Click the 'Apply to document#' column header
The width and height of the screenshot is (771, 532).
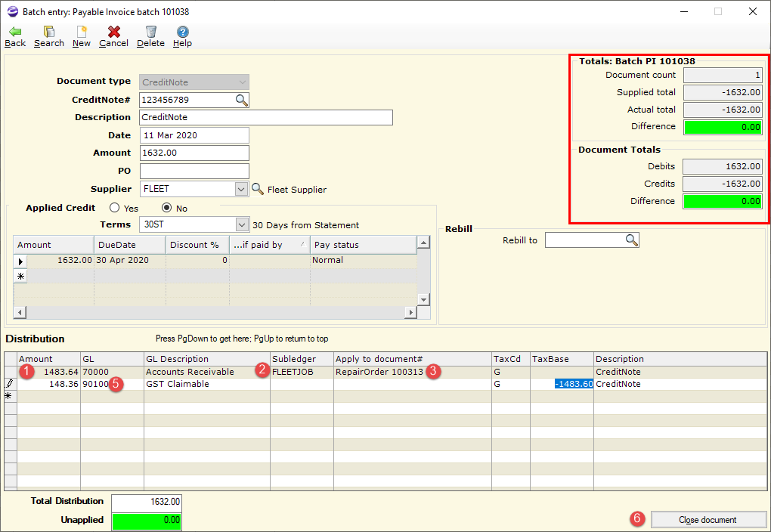click(413, 359)
